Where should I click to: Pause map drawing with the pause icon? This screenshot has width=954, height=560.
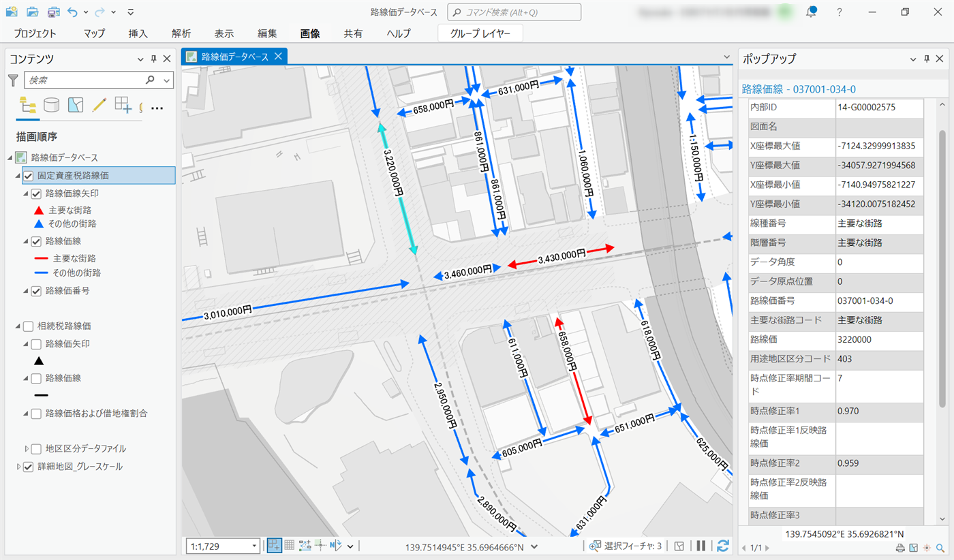pyautogui.click(x=701, y=546)
